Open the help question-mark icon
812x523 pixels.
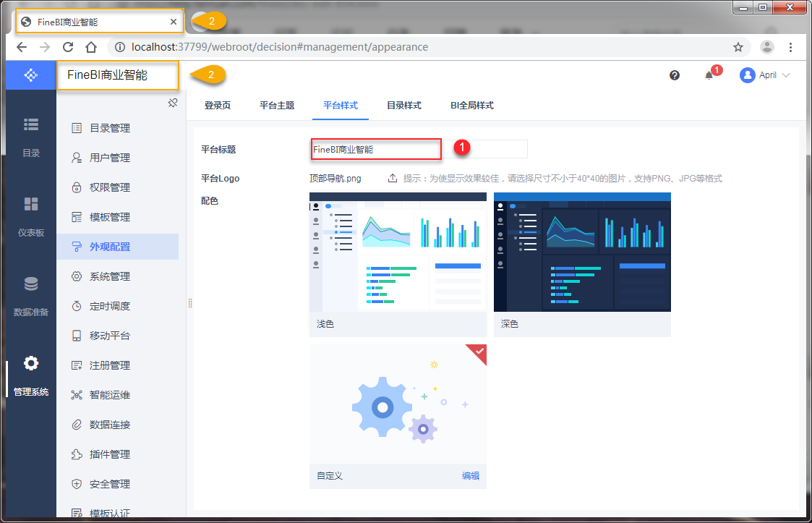[x=674, y=75]
